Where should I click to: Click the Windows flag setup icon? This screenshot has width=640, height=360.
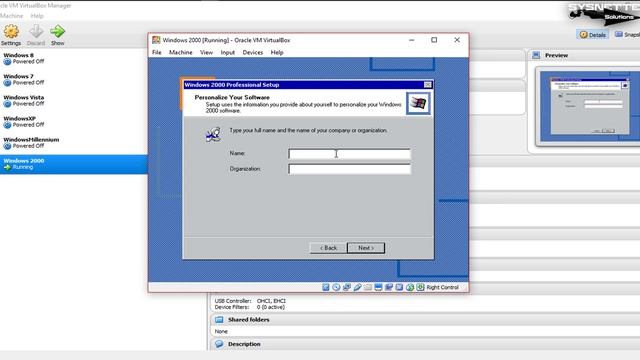418,103
